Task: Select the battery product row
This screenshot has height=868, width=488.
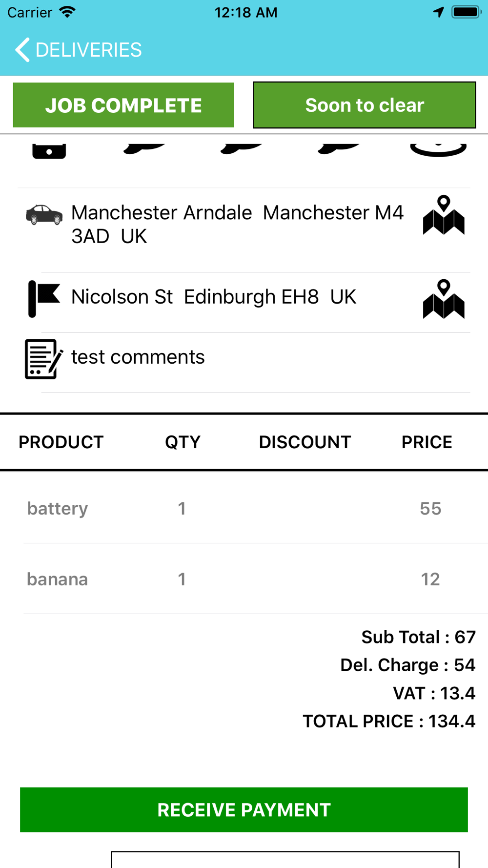Action: coord(244,509)
